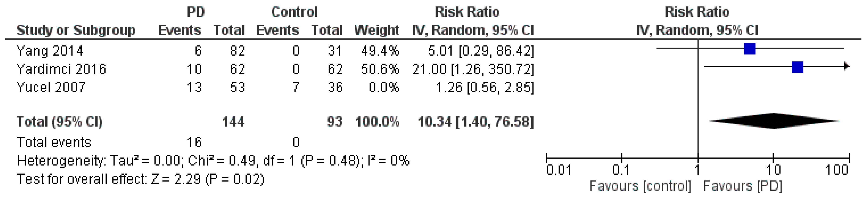Click the Favours [control] axis label
The width and height of the screenshot is (868, 199).
pos(640,186)
